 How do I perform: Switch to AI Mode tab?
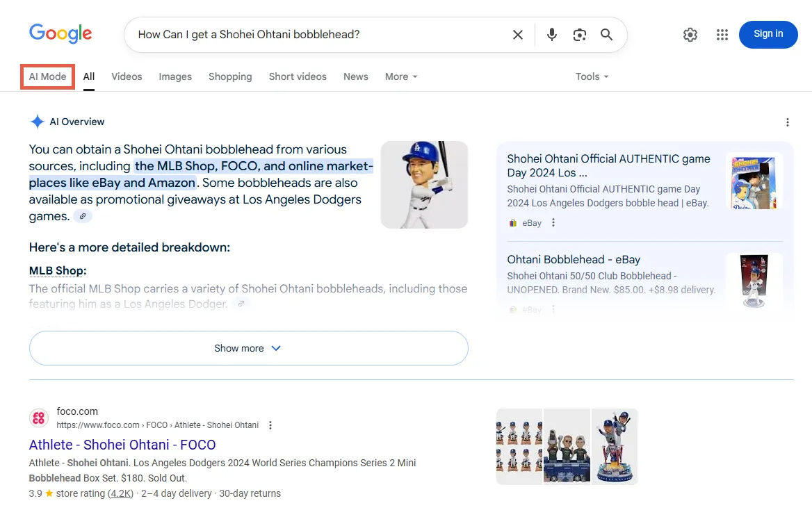48,76
